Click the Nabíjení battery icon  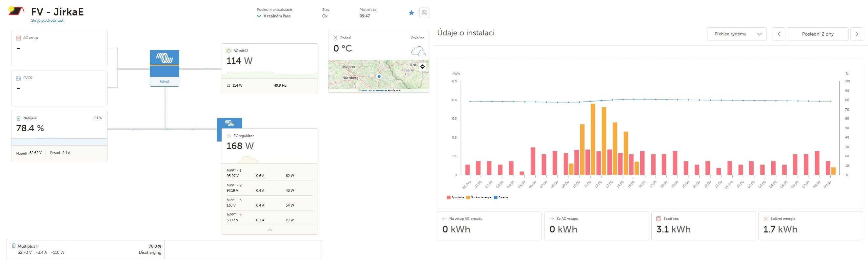point(19,118)
